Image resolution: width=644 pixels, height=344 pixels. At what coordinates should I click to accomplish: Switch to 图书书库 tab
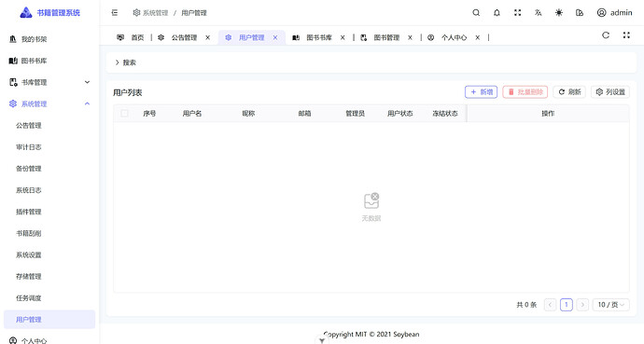[313, 37]
